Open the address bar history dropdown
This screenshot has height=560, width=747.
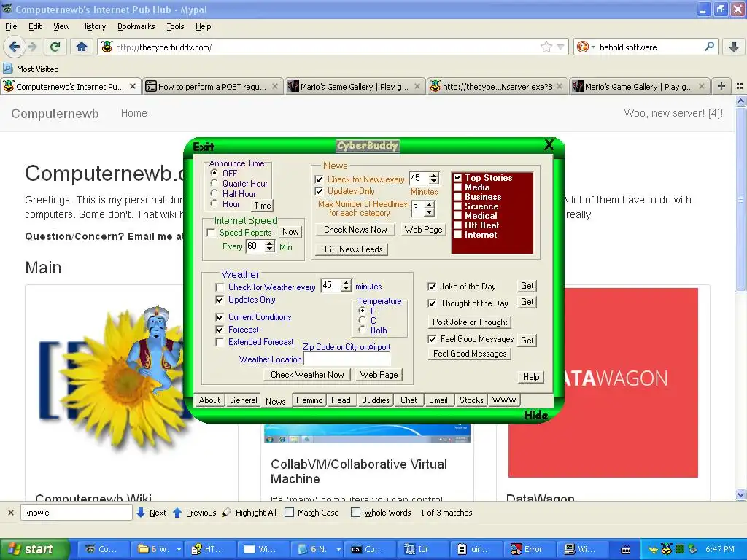(561, 47)
